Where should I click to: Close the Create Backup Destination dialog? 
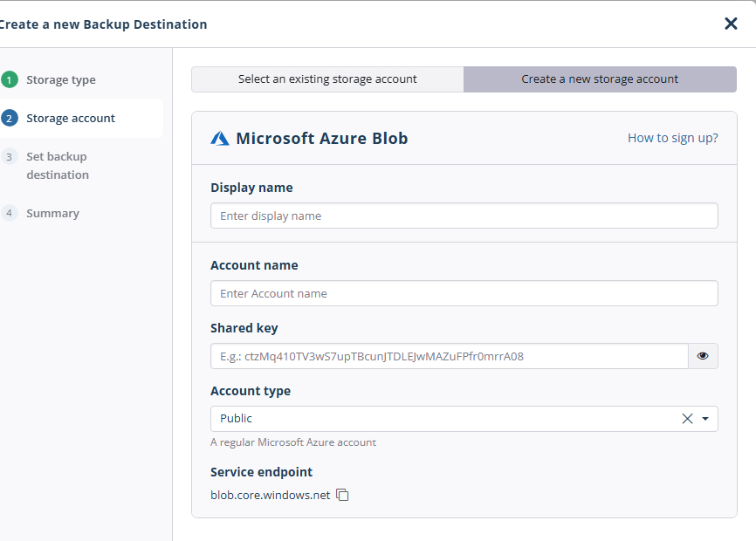click(731, 24)
